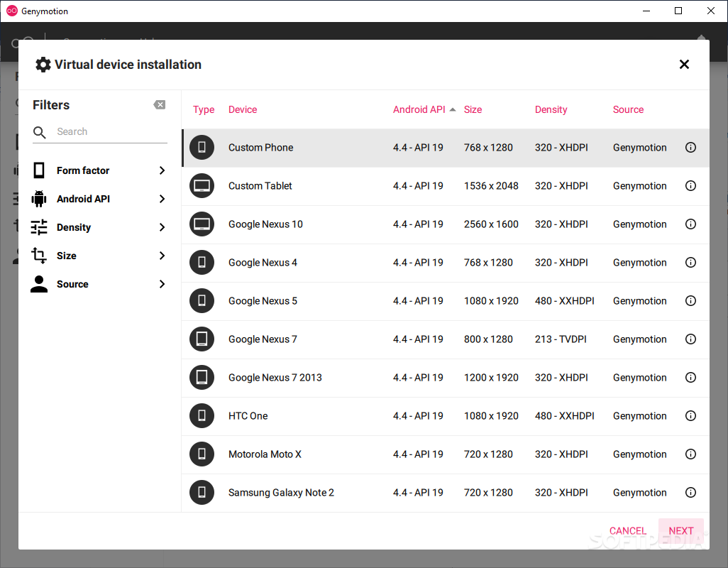Sort list by Density column header
Screen dimensions: 728x568
pyautogui.click(x=551, y=109)
